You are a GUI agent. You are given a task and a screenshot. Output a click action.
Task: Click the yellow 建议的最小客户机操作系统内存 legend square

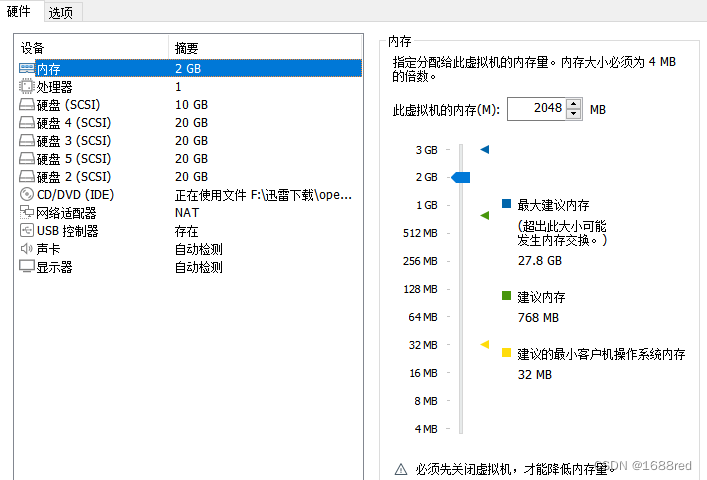[506, 352]
